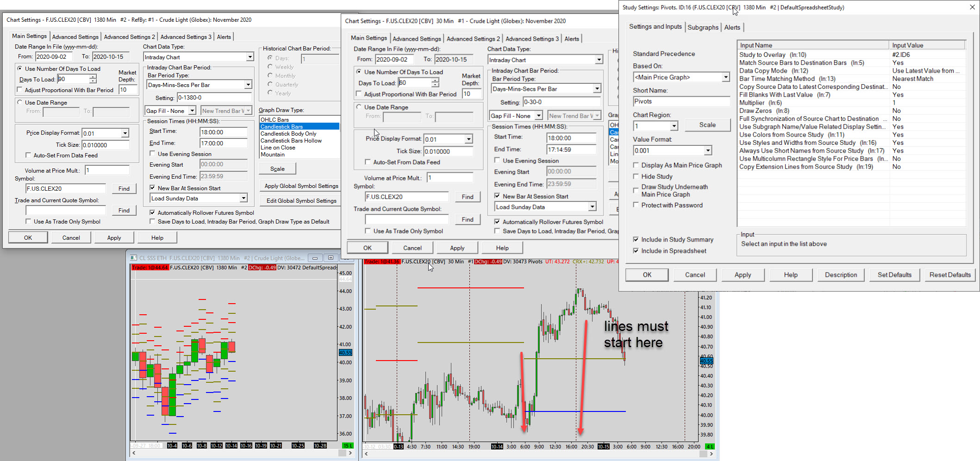
Task: Click Edit Global Symbol Settings button
Action: 301,201
